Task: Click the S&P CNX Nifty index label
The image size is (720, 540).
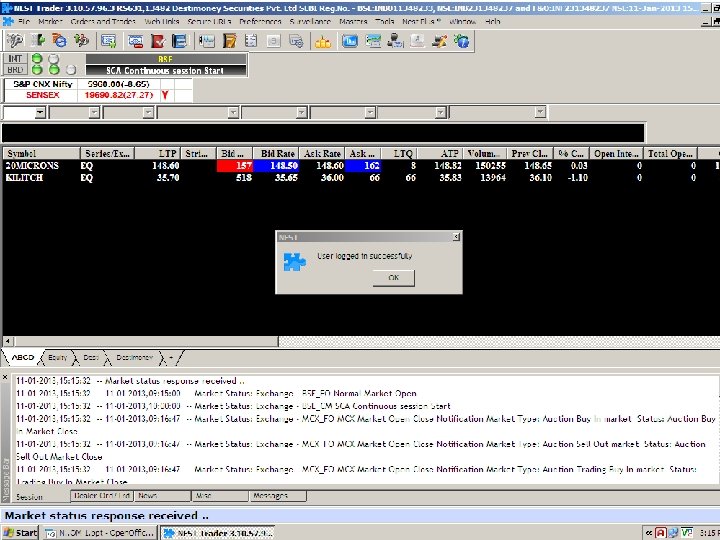Action: click(x=43, y=84)
